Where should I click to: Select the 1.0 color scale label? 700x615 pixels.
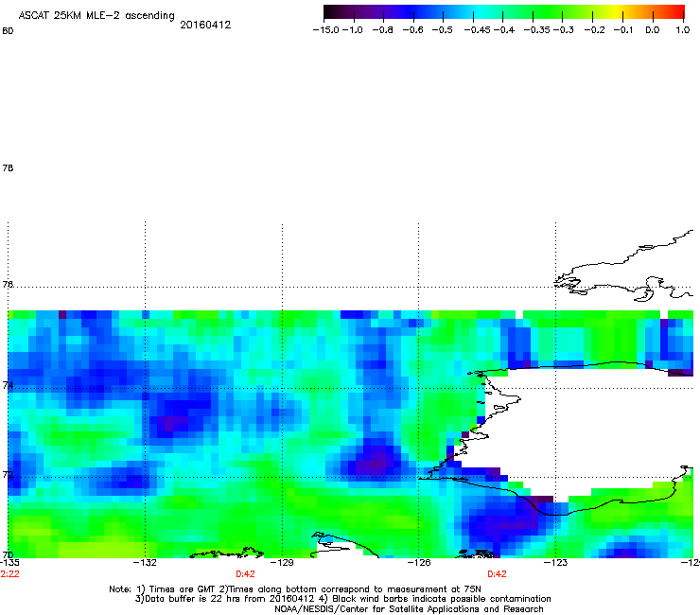[x=683, y=30]
